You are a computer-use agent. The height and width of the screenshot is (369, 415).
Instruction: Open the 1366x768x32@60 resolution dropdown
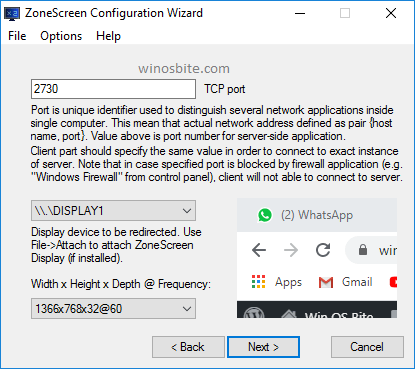113,309
